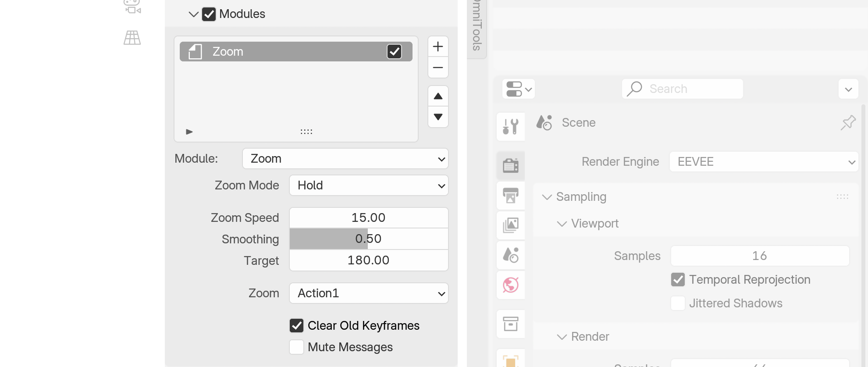Select the Zoom module list item

point(285,52)
